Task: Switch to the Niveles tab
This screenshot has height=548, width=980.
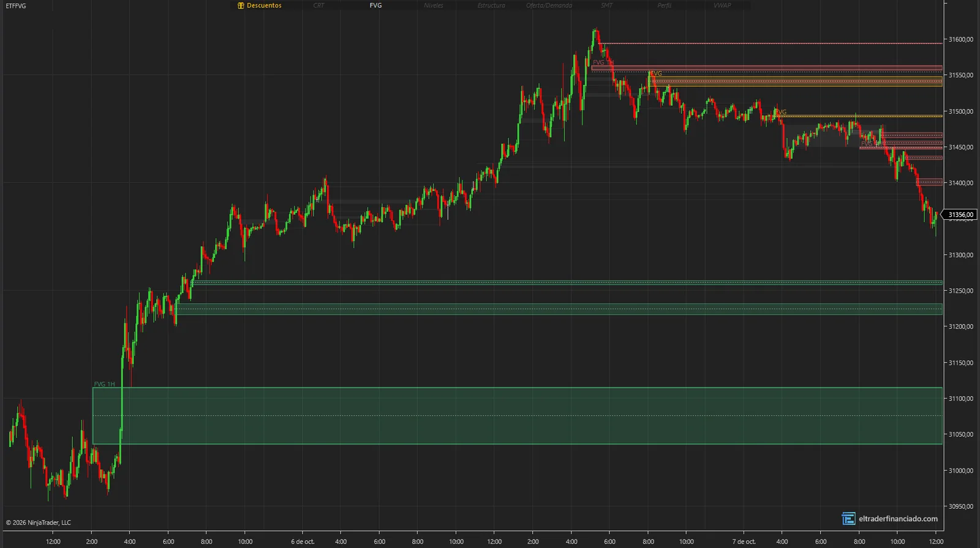Action: coord(433,6)
